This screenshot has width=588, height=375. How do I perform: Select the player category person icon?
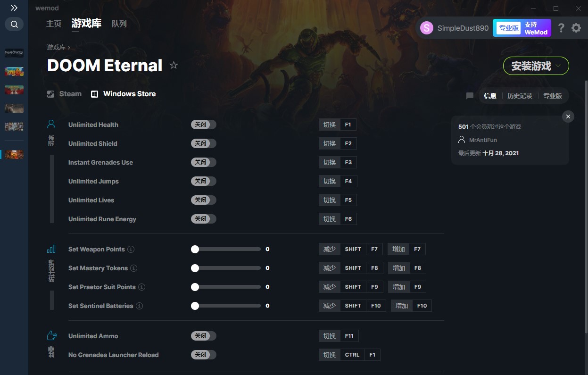click(51, 125)
